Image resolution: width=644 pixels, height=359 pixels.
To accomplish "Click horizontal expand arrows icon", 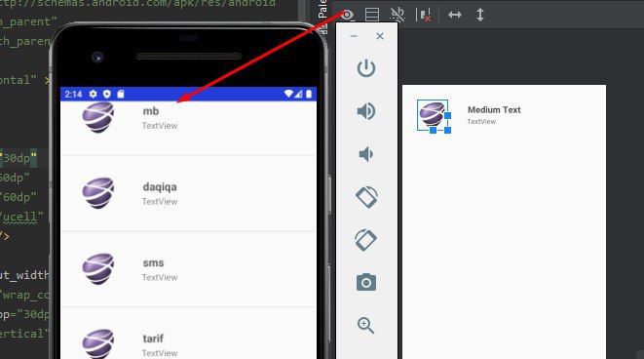I will [455, 16].
